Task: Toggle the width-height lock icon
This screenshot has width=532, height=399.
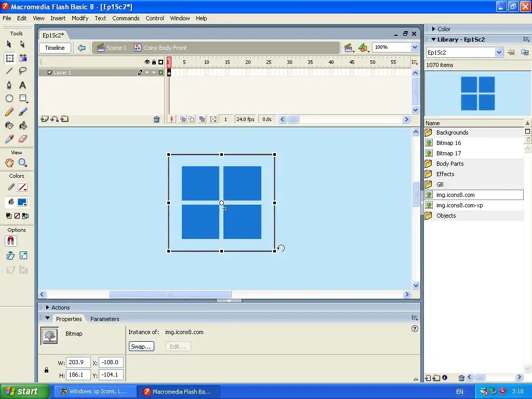Action: [46, 370]
